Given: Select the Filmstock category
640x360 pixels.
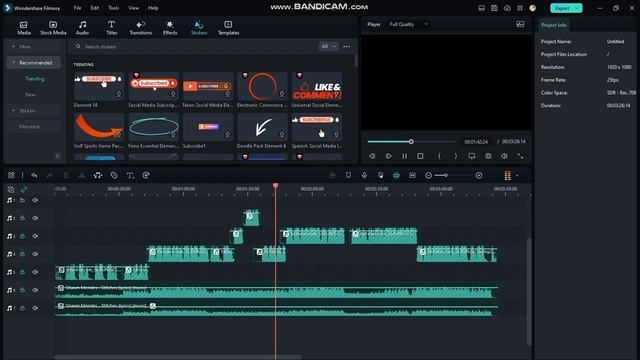Looking at the screenshot, I should 29,127.
